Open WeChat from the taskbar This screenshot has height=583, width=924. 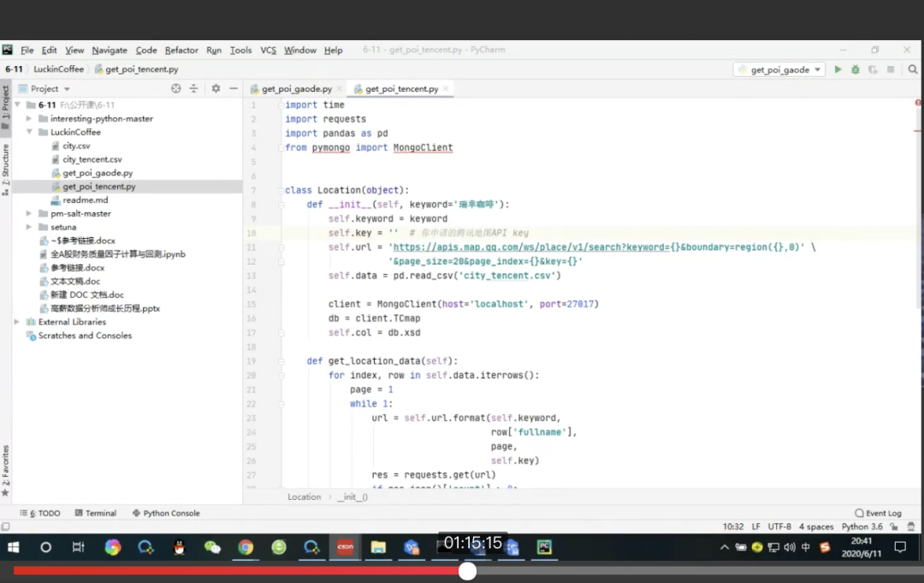tap(212, 546)
